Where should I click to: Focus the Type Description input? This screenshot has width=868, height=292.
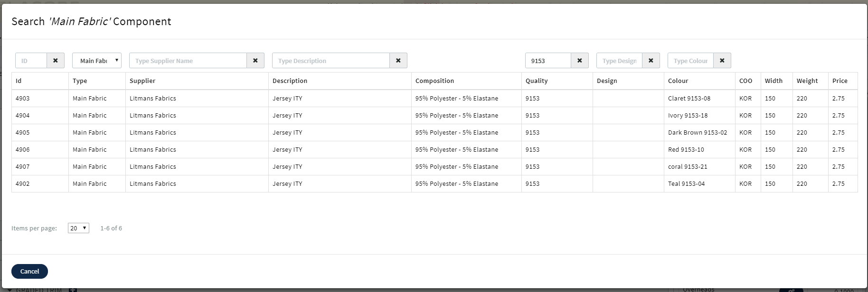[331, 61]
